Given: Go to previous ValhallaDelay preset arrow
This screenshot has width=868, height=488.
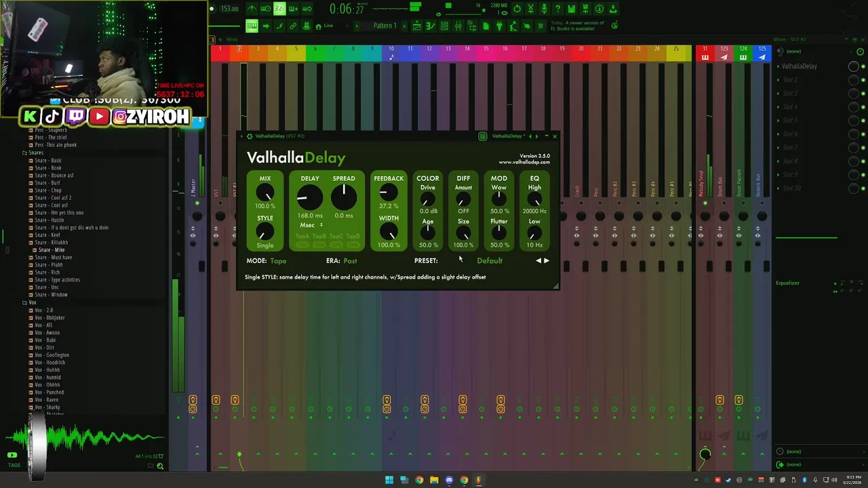Looking at the screenshot, I should [x=539, y=260].
